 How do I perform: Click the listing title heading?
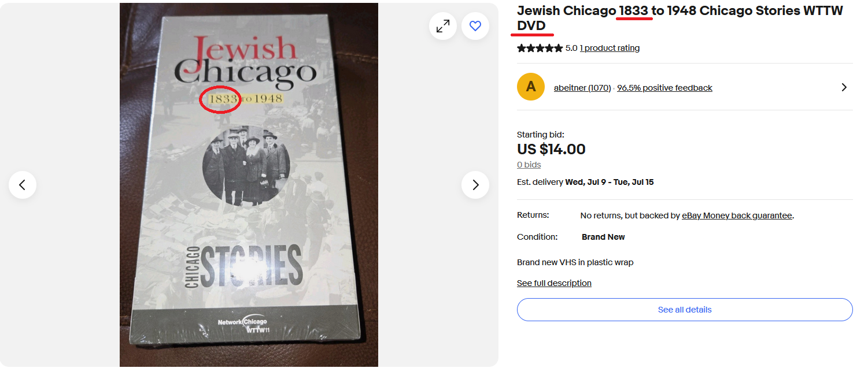(x=680, y=18)
